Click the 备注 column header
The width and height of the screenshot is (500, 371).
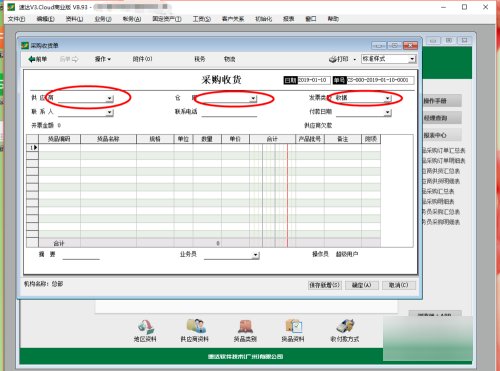[x=343, y=139]
